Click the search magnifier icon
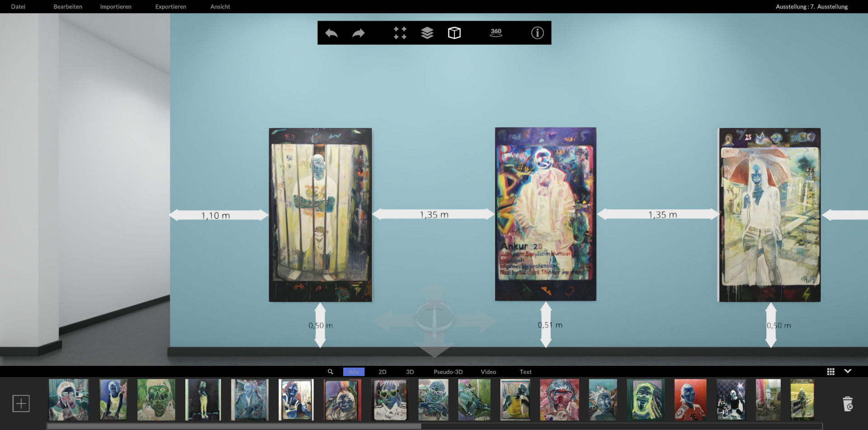The image size is (868, 430). [x=330, y=372]
